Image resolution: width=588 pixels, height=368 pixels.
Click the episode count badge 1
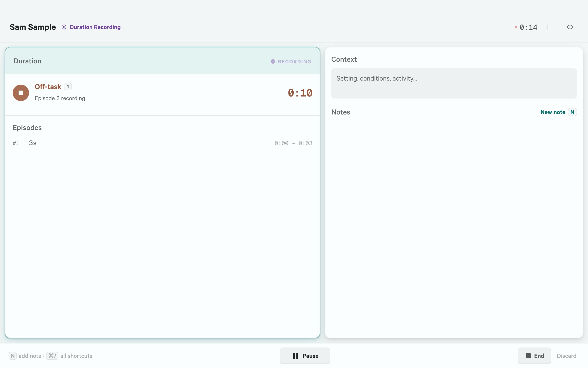pyautogui.click(x=68, y=87)
